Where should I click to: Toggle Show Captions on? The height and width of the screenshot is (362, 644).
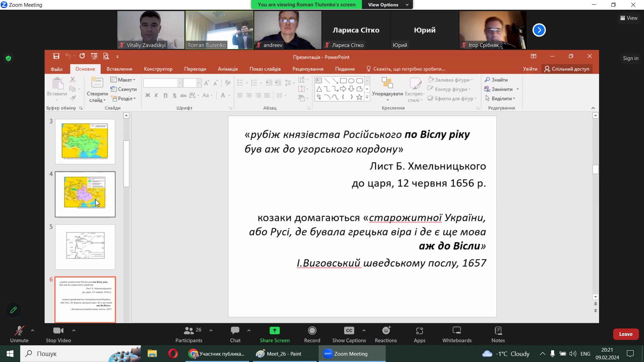(349, 331)
